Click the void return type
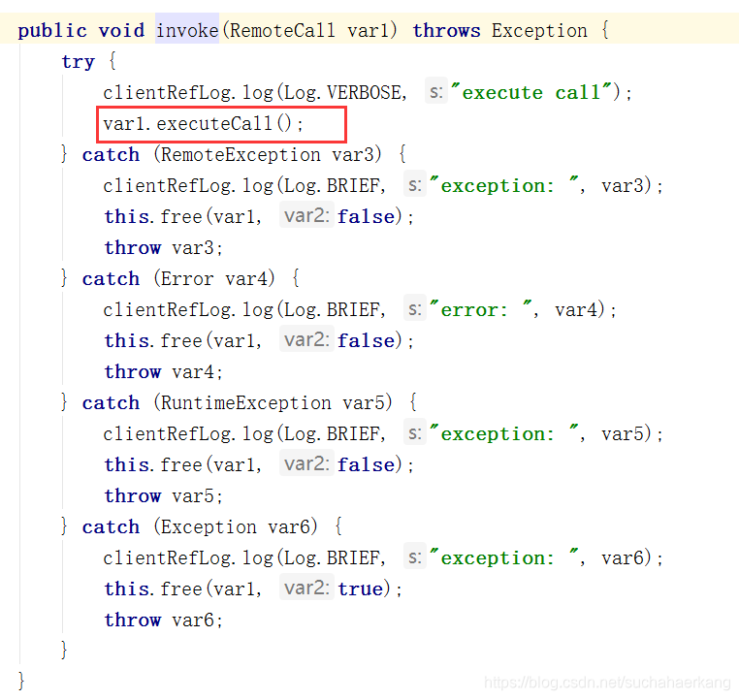 click(x=121, y=31)
